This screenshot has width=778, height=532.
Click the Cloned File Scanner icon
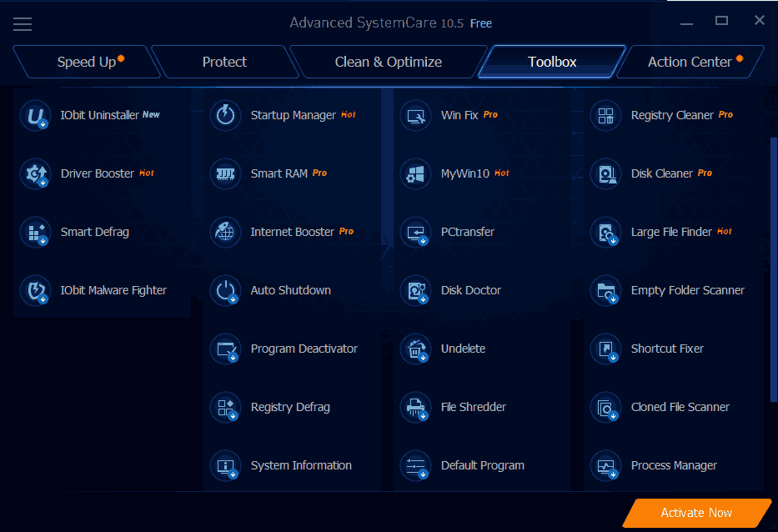tap(606, 408)
